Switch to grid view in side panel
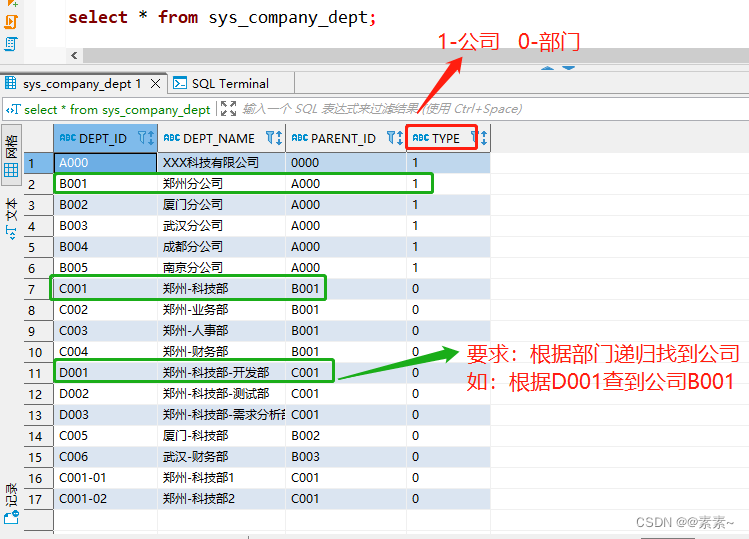Screen dimensions: 749x539 tap(11, 155)
